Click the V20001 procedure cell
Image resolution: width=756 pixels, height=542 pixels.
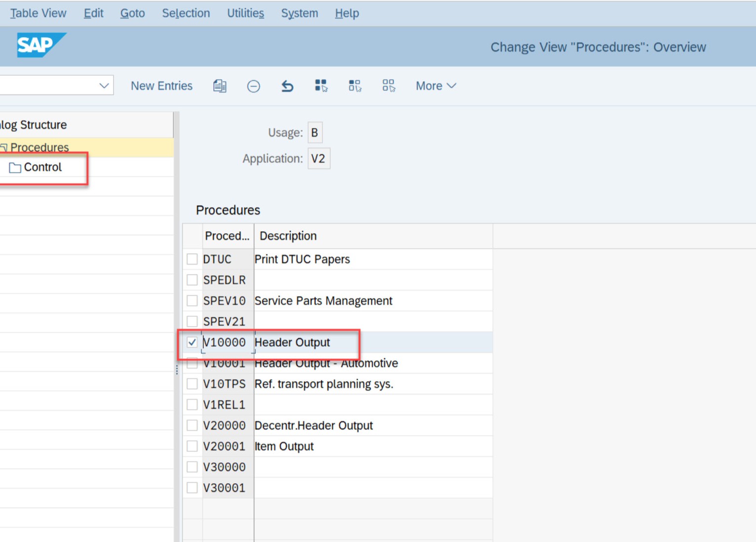click(228, 446)
